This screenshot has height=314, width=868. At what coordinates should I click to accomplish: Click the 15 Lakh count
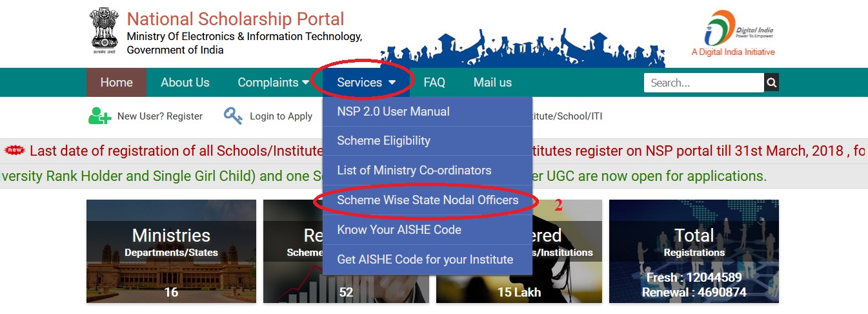(x=519, y=293)
